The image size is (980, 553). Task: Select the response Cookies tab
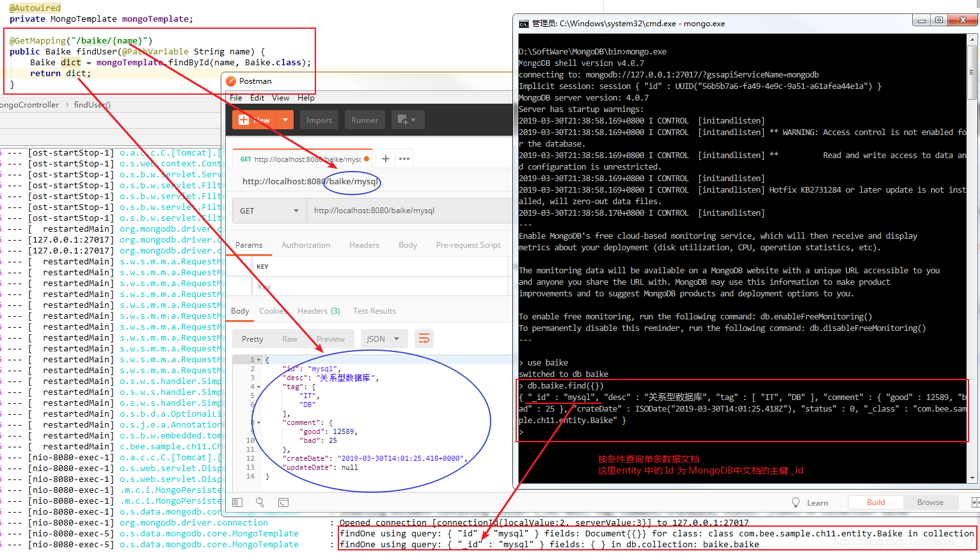coord(273,311)
